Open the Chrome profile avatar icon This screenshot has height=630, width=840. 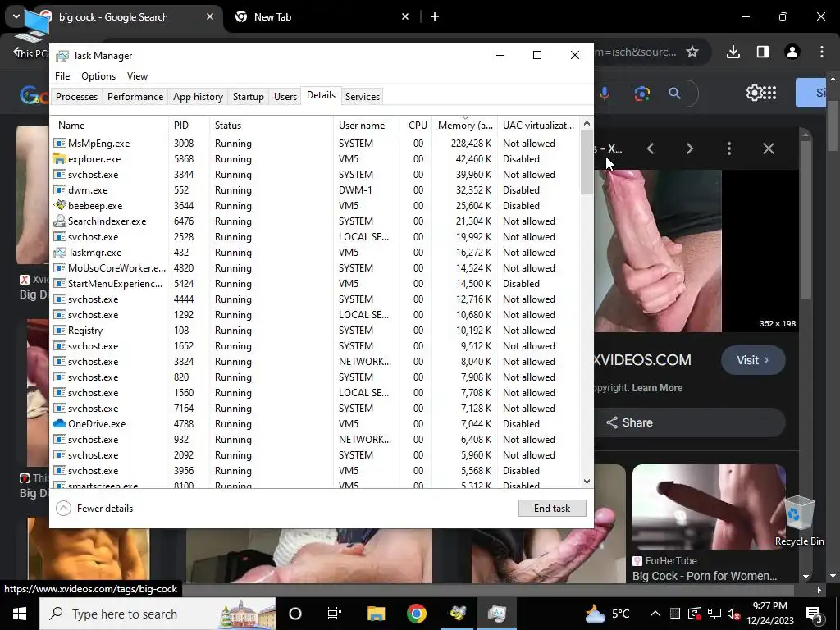pos(792,52)
